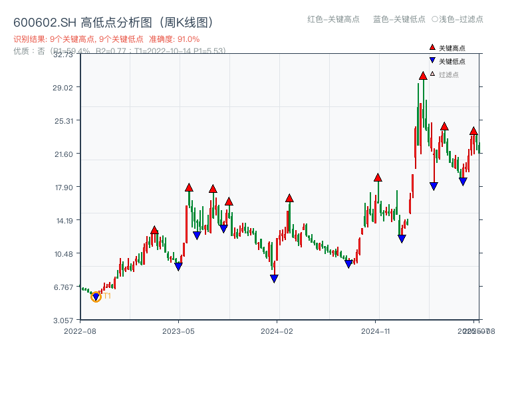Click the blue key-low triangle left of 2023-05

coord(178,267)
